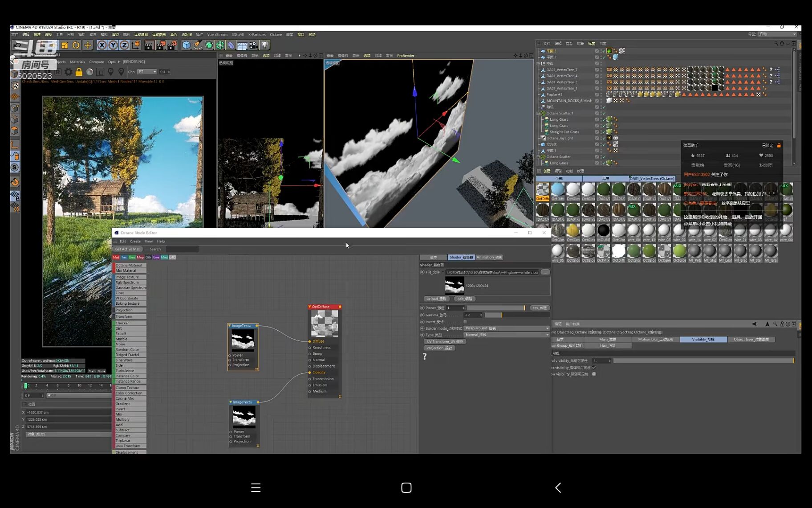Enable Shadow visibility checkbox
Image resolution: width=812 pixels, height=508 pixels.
pyautogui.click(x=594, y=374)
